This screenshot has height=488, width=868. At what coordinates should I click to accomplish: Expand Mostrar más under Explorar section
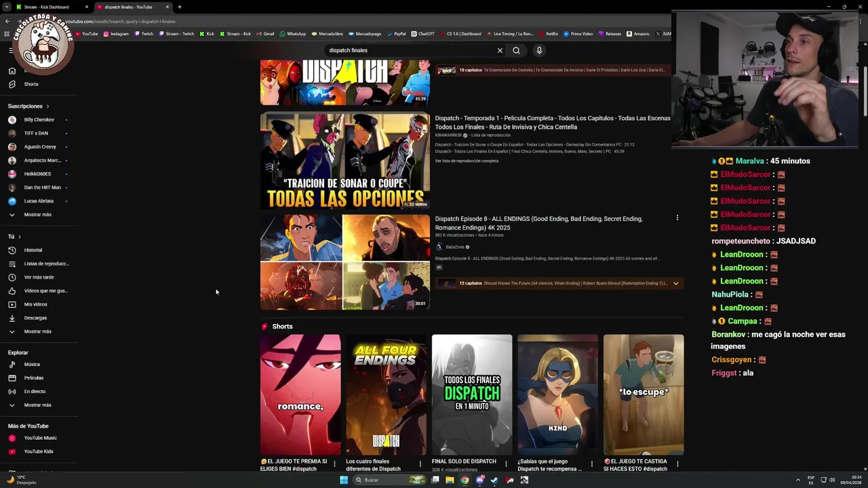click(31, 405)
